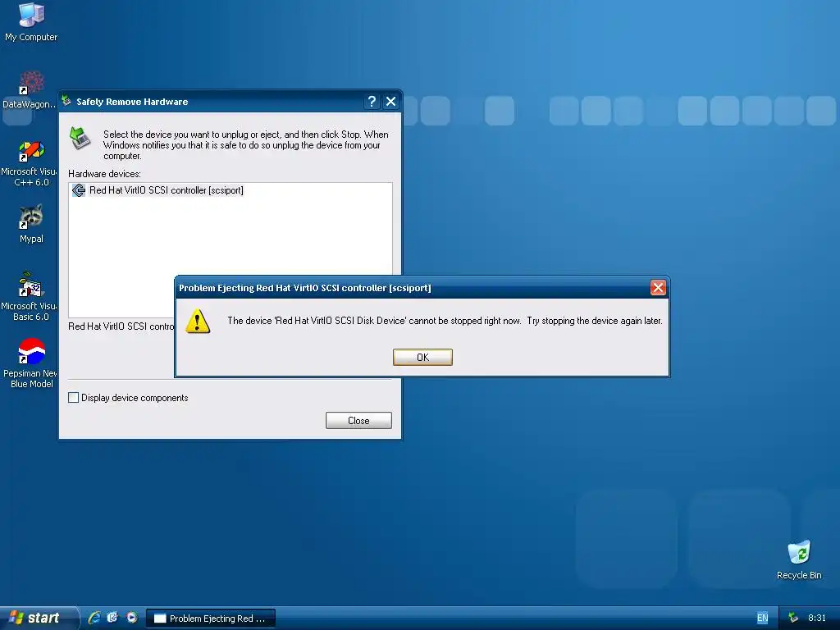Close the Safely Remove Hardware window
The height and width of the screenshot is (630, 840).
[x=391, y=102]
